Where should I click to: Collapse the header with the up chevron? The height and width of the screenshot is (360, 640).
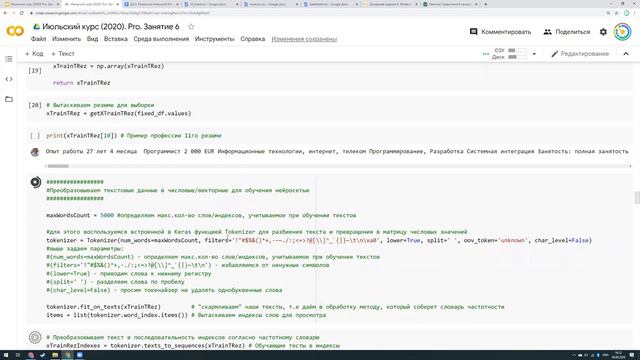[x=626, y=54]
